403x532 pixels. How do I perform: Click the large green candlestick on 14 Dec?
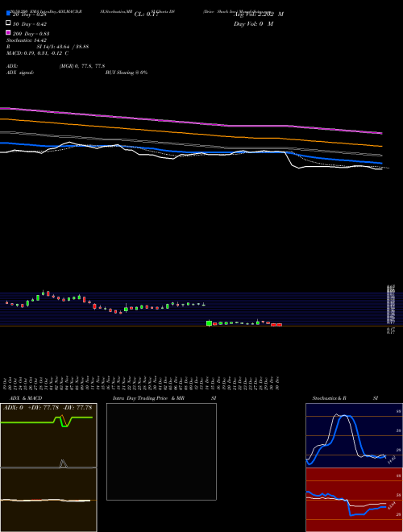[209, 323]
